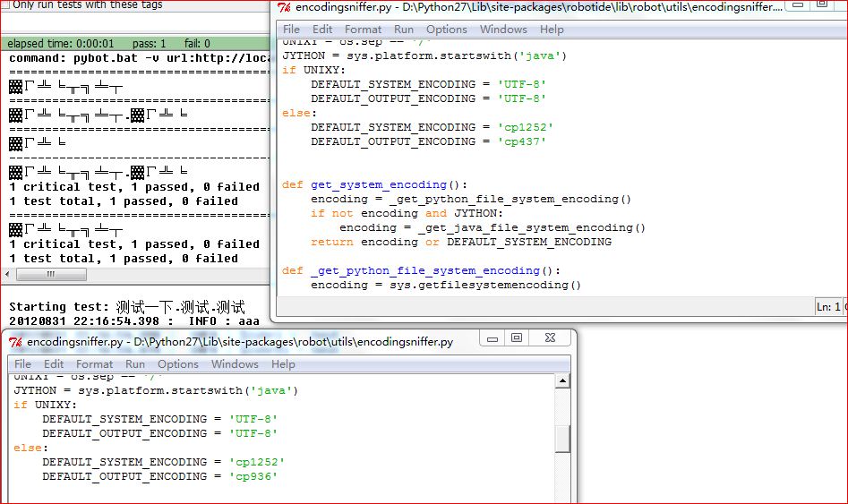This screenshot has height=504, width=848.
Task: Open the Format menu in the upper IDLE window
Action: click(x=364, y=30)
